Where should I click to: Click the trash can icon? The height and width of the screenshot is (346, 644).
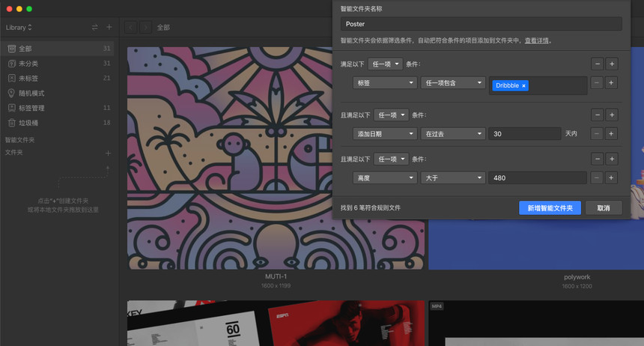[x=12, y=123]
